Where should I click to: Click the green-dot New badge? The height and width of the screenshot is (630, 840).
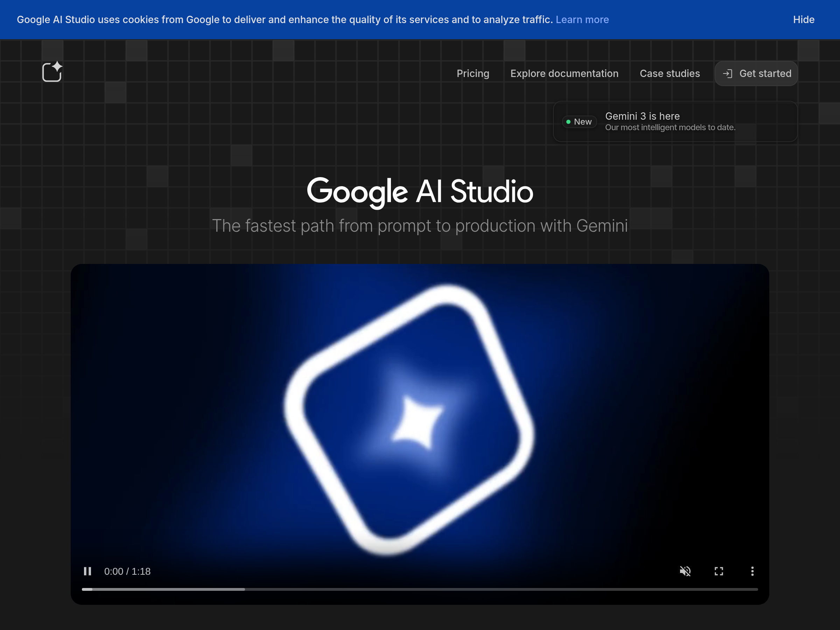tap(579, 122)
